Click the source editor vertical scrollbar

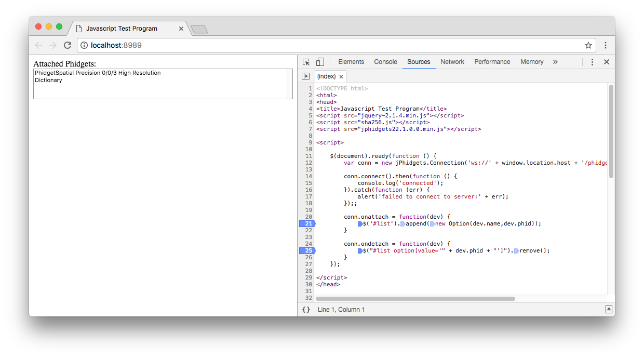(x=611, y=131)
